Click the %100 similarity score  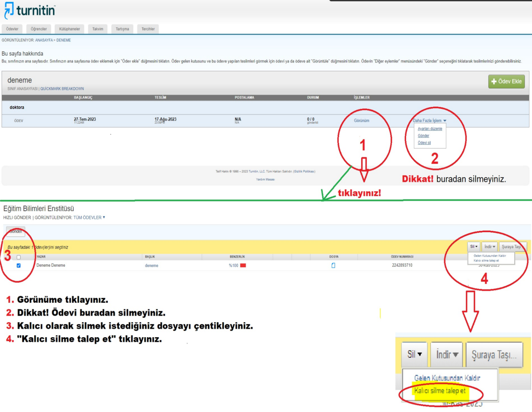[x=234, y=265]
